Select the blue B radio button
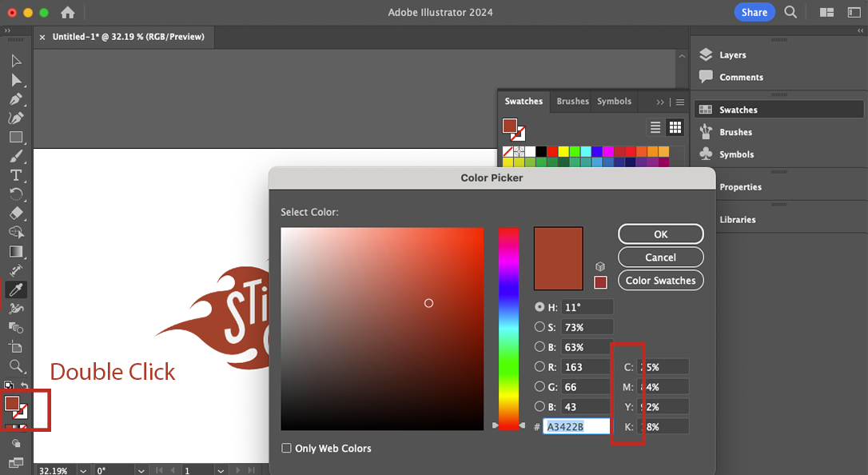868x475 pixels. (x=540, y=406)
